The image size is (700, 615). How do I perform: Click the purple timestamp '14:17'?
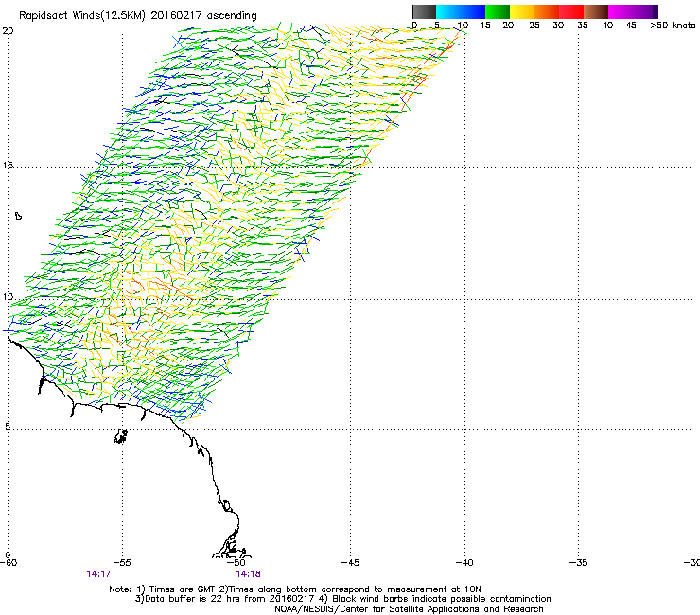(x=98, y=574)
